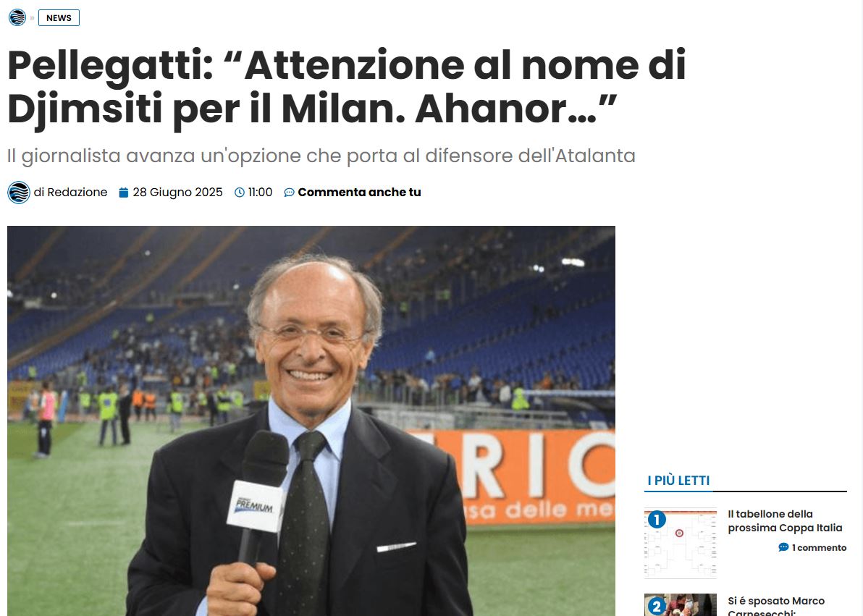
Task: Click the number 2 ranking badge
Action: pyautogui.click(x=656, y=607)
